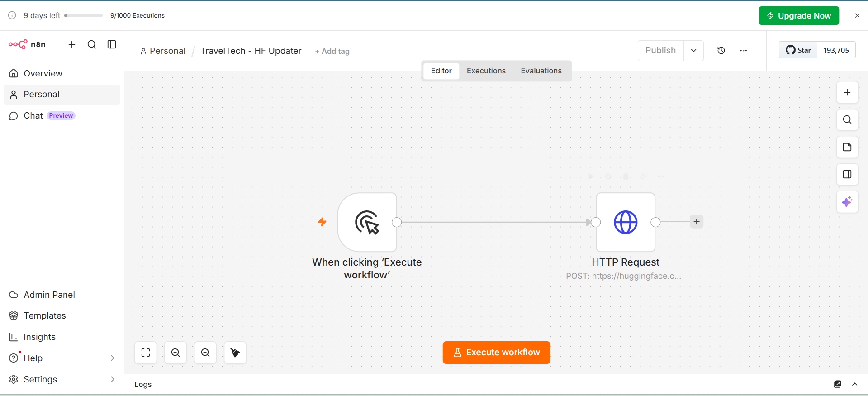
Task: Switch to the Executions tab
Action: pyautogui.click(x=486, y=71)
